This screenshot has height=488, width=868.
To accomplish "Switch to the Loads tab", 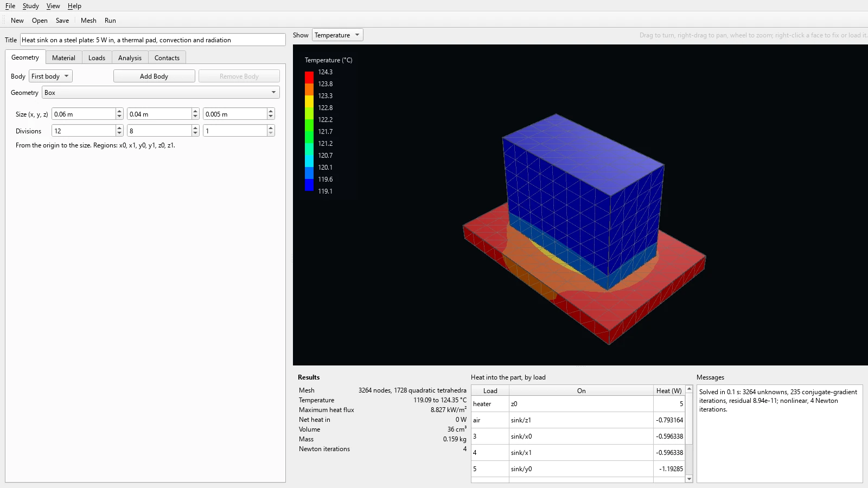I will pos(97,57).
